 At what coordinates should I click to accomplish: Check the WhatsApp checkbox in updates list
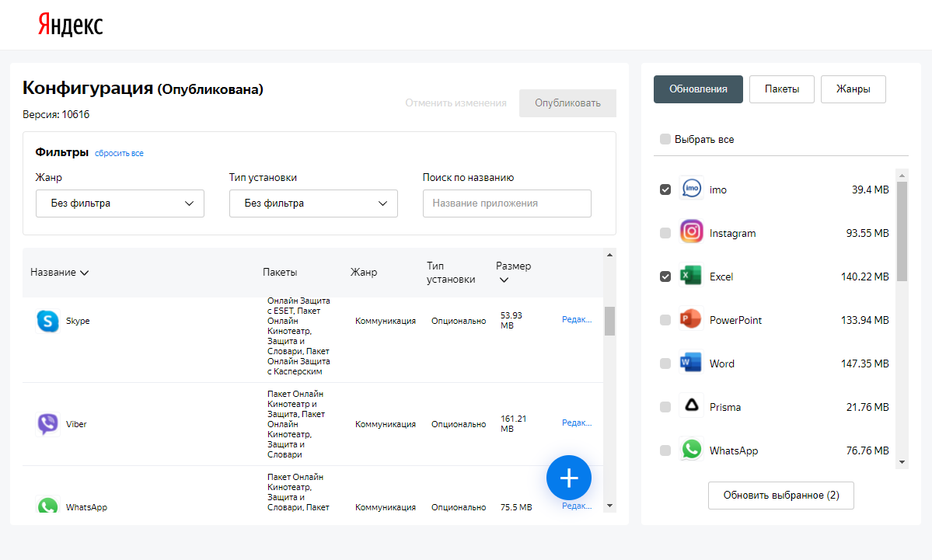point(665,450)
